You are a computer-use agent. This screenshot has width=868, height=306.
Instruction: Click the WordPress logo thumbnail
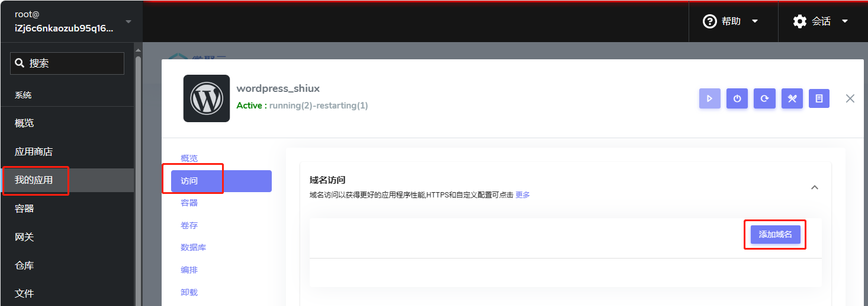click(x=207, y=98)
